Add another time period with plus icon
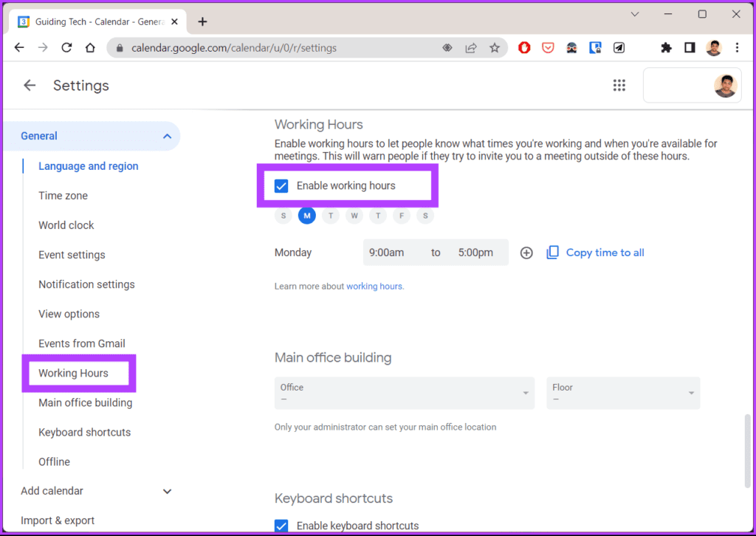This screenshot has width=756, height=536. coord(526,252)
